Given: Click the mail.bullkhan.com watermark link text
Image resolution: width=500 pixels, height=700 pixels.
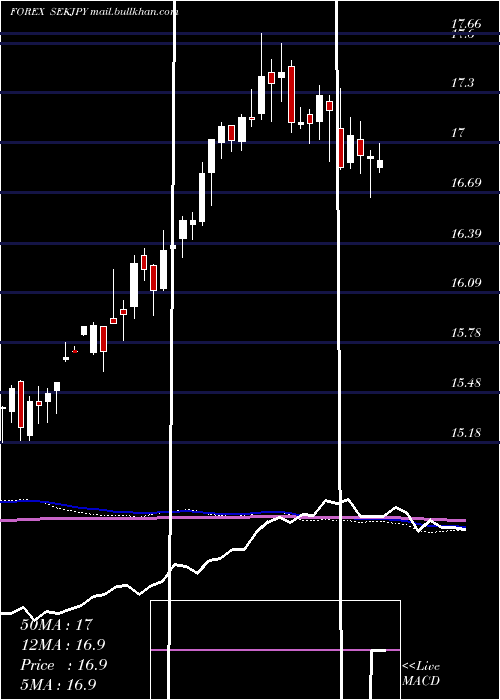Looking at the screenshot, I should click(134, 12).
